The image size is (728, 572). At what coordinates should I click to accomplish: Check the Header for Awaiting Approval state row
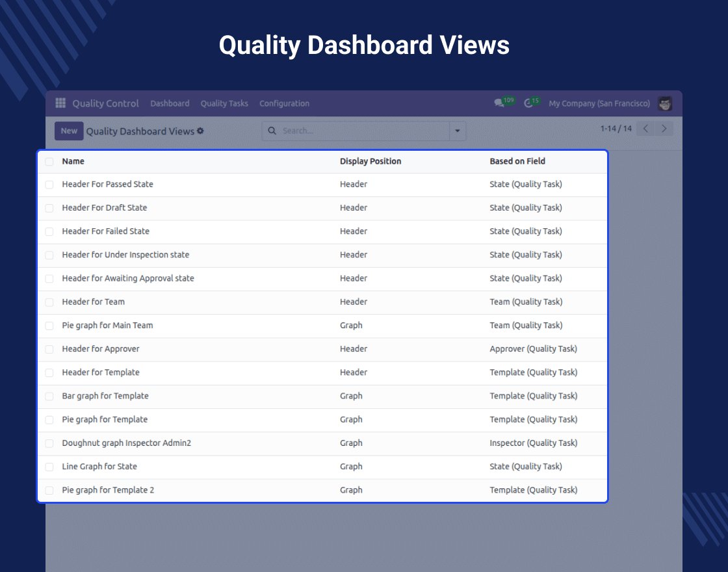tap(49, 279)
